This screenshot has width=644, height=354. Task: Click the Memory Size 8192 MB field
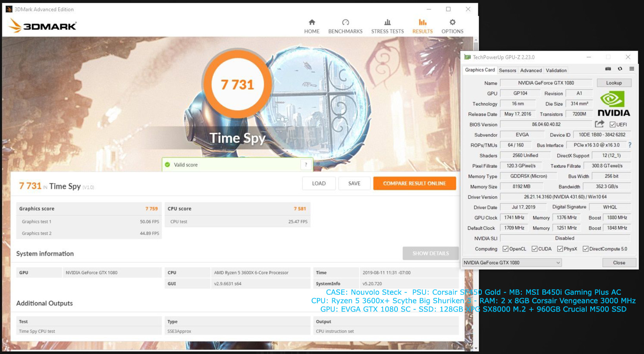(x=521, y=187)
